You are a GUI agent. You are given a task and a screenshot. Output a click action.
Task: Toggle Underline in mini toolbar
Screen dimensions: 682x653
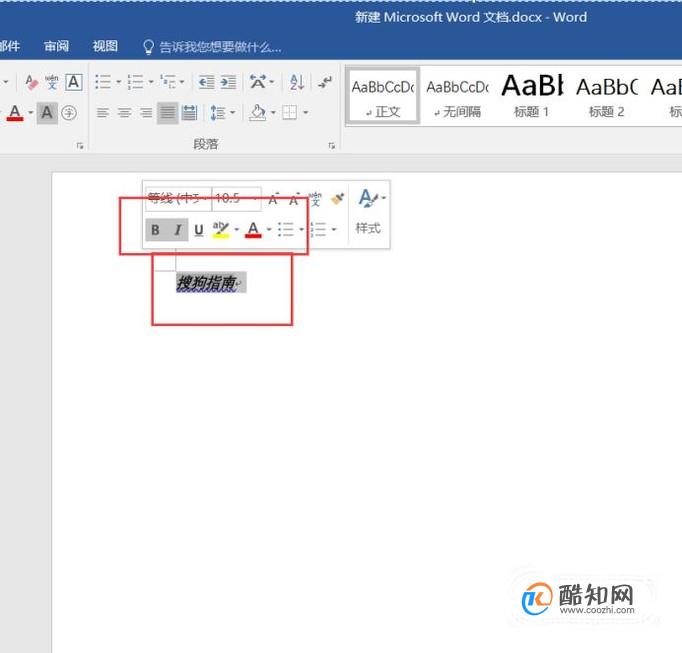click(199, 229)
